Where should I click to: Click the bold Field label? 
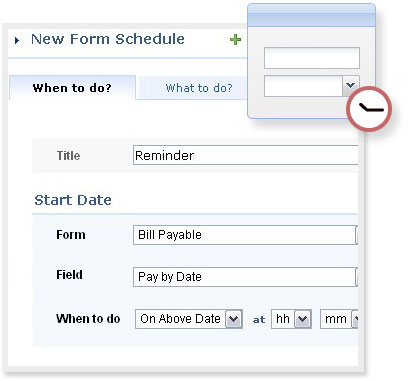(x=69, y=275)
